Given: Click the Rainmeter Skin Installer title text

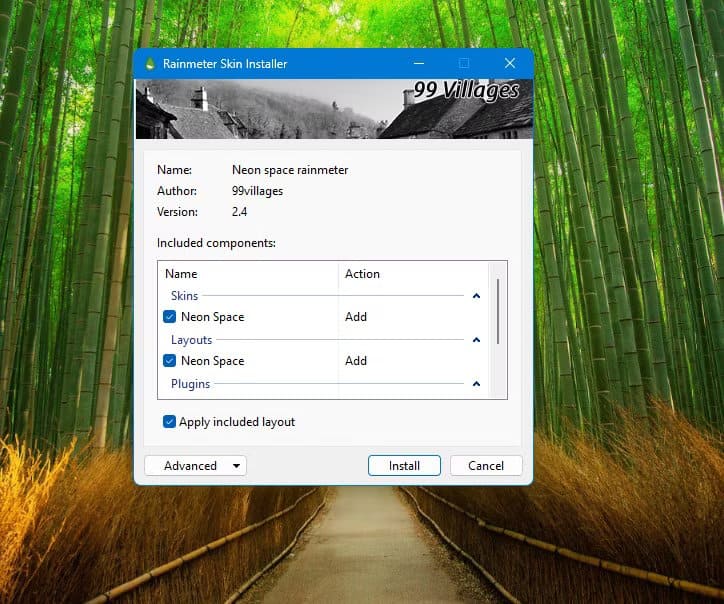Looking at the screenshot, I should click(x=225, y=64).
